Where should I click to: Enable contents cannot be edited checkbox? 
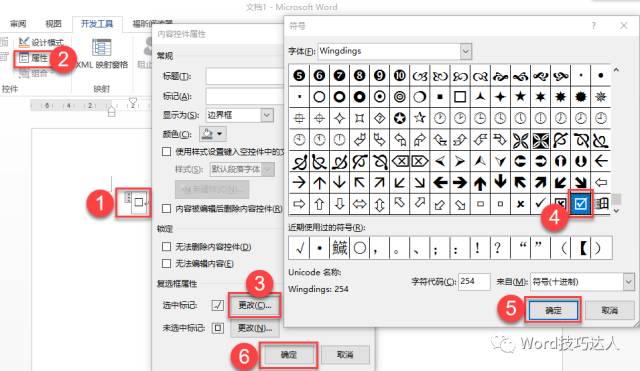[x=167, y=263]
